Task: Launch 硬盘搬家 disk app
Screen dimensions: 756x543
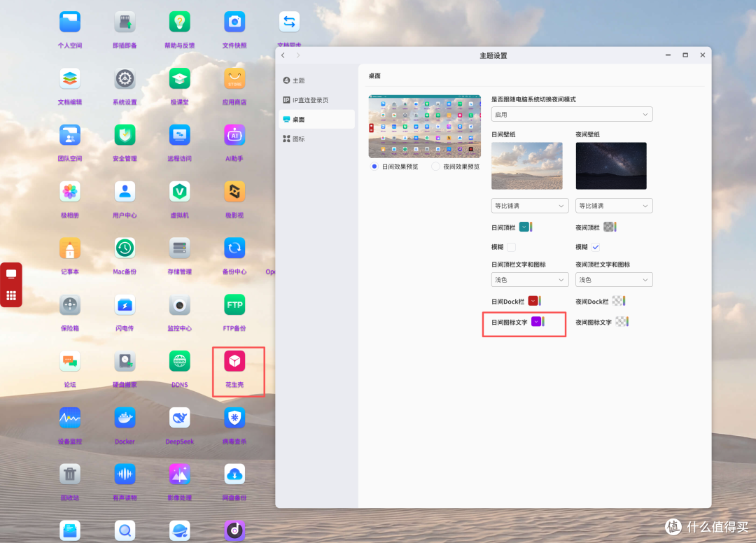Action: coord(125,361)
